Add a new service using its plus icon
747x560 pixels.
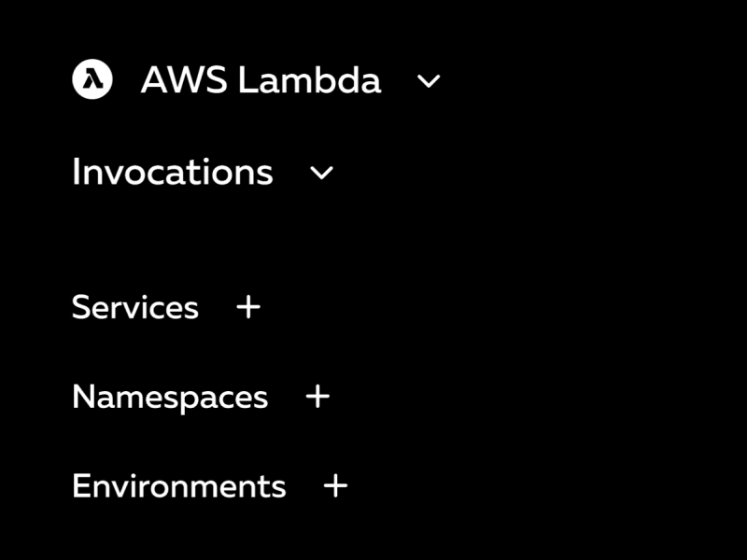(247, 307)
